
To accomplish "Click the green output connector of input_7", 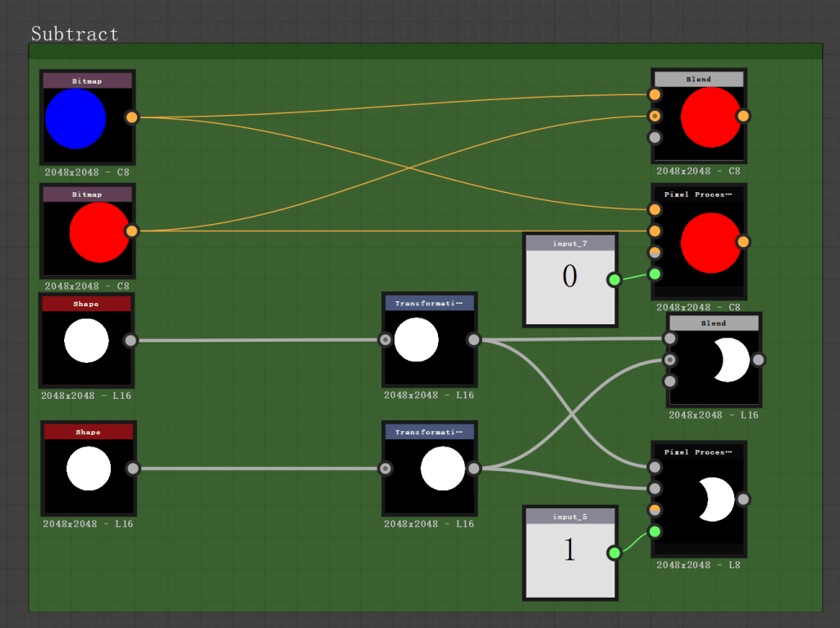I will coord(614,281).
